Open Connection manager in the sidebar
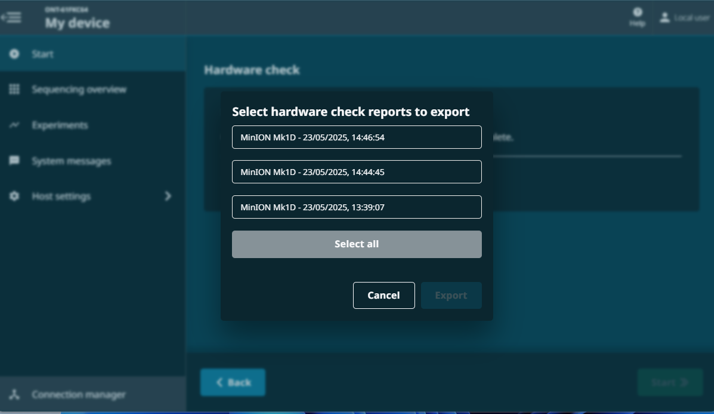714x414 pixels. tap(92, 394)
